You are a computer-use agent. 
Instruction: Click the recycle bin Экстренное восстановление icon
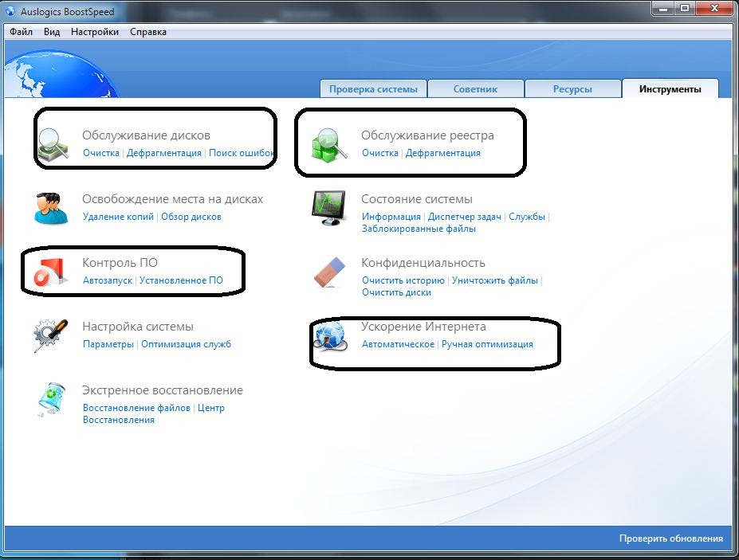coord(51,399)
